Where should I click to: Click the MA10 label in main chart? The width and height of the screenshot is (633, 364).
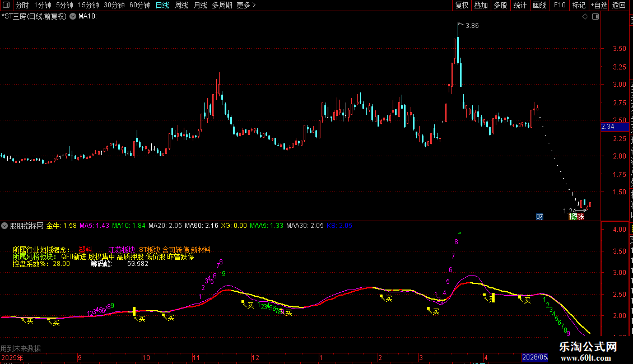[87, 16]
